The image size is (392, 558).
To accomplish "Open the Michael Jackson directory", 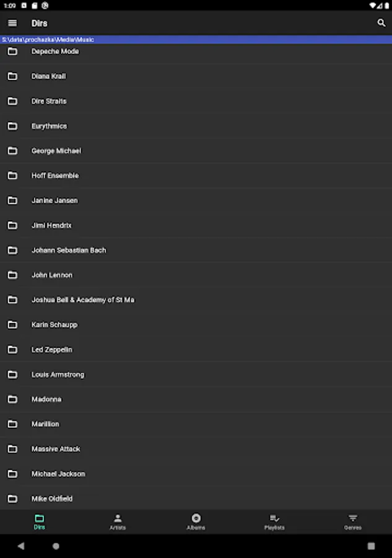I will [x=196, y=474].
